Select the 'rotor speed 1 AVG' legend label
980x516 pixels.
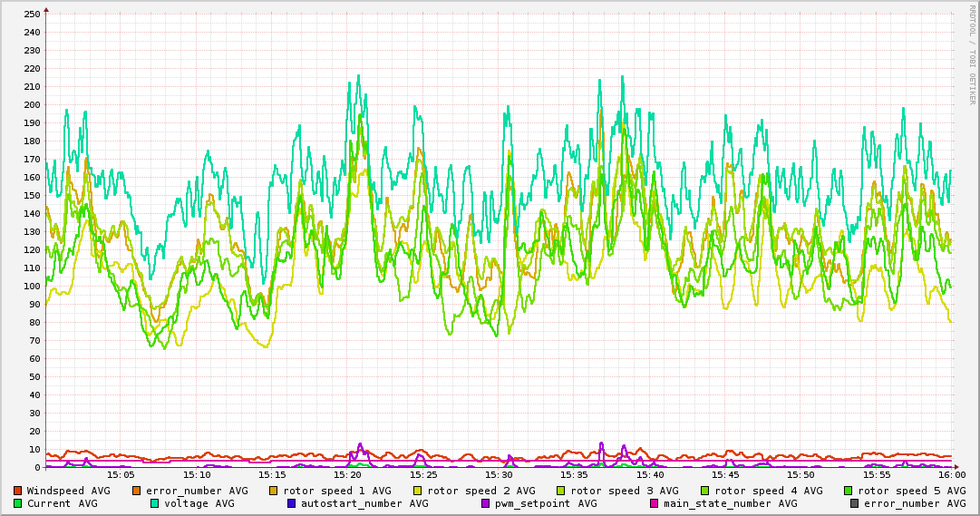[337, 491]
